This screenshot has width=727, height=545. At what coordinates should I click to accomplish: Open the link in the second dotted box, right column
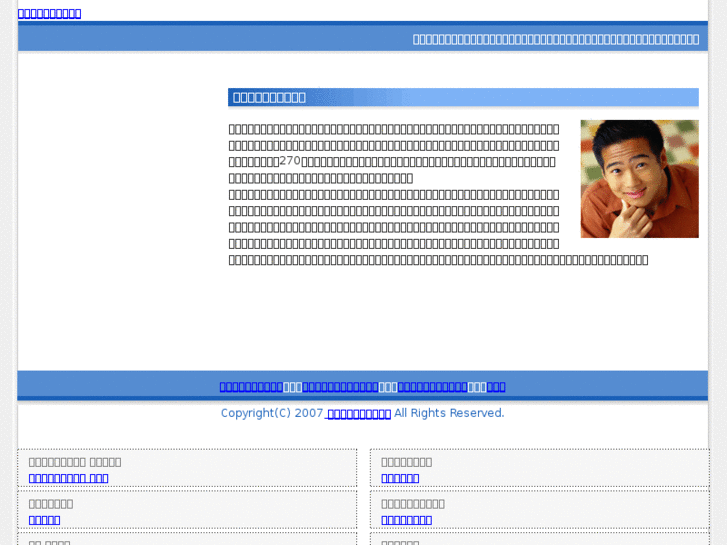coord(407,519)
